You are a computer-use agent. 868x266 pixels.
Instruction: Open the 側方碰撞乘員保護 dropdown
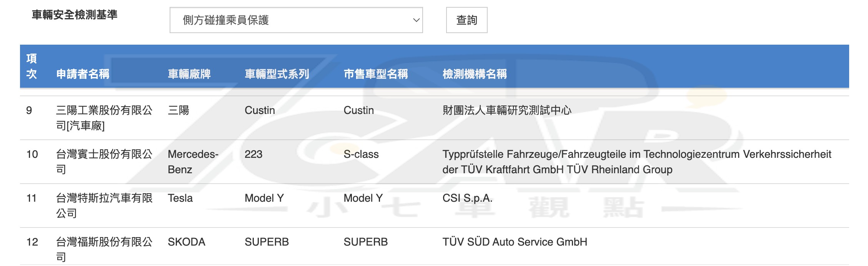[295, 20]
